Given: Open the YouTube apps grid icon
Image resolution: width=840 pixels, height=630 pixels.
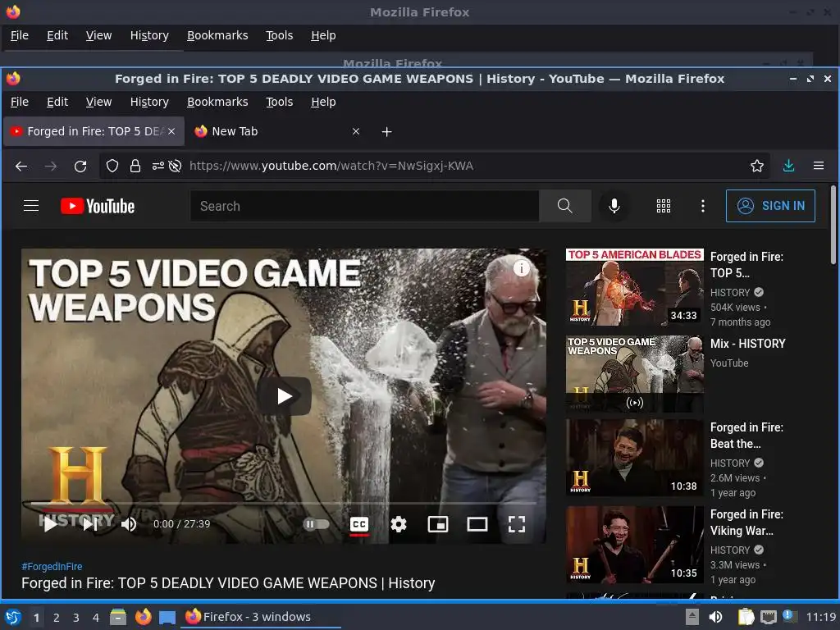Looking at the screenshot, I should [x=664, y=206].
